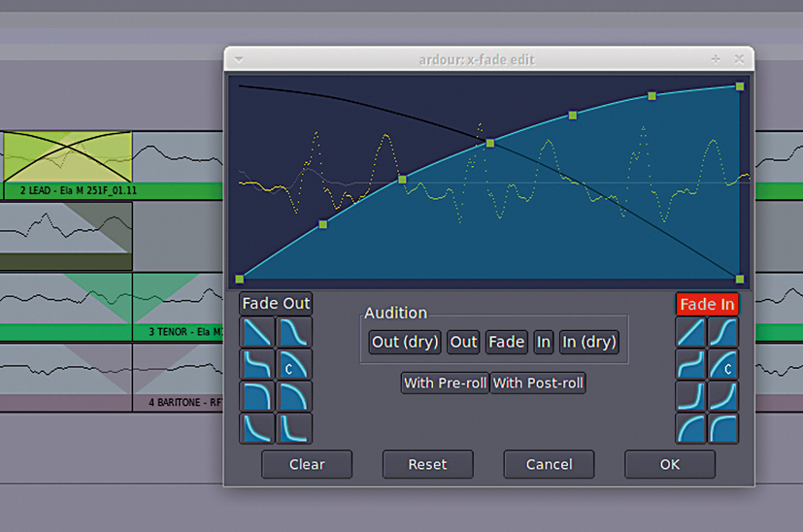Select the fade-in control point just above the crossover
Screen dimensions: 803x532
tap(573, 116)
